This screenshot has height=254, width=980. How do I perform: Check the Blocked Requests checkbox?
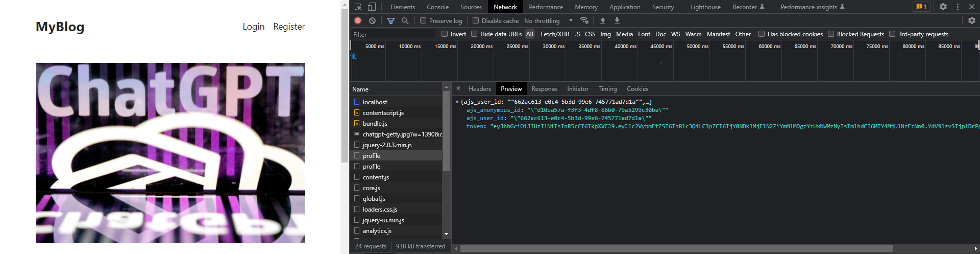(x=831, y=34)
